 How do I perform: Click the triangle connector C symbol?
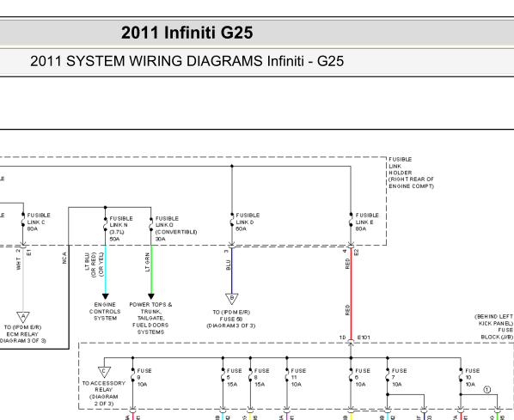point(104,372)
